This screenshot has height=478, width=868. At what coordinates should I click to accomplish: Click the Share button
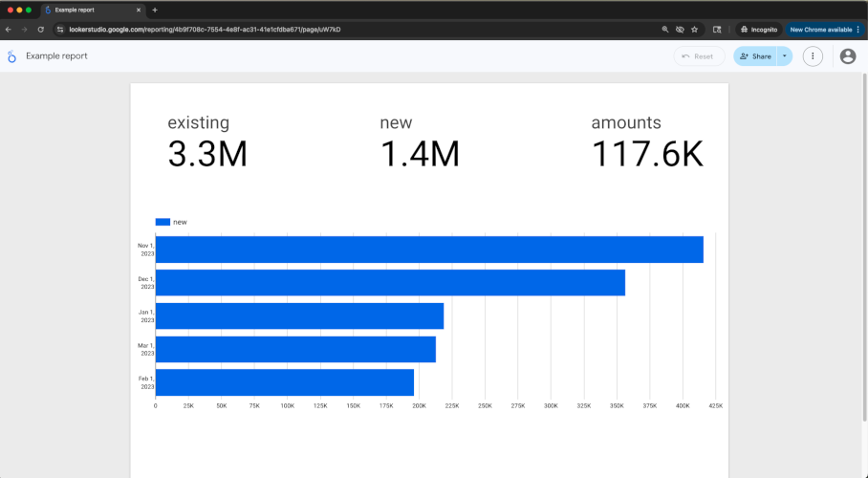pyautogui.click(x=755, y=56)
